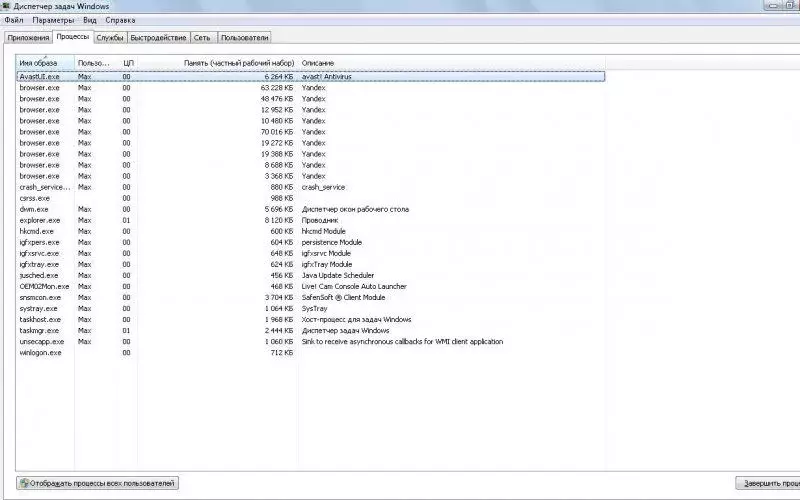Select browser.exe using 19 388 КБ
This screenshot has width=800, height=500.
pos(310,154)
